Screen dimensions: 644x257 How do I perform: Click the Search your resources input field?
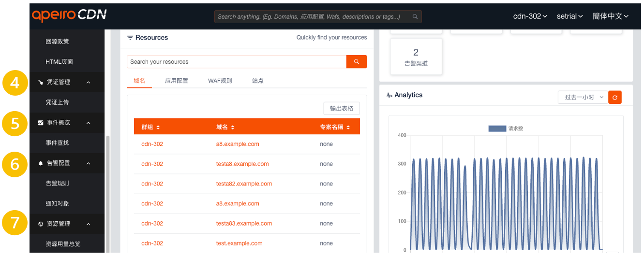(237, 62)
